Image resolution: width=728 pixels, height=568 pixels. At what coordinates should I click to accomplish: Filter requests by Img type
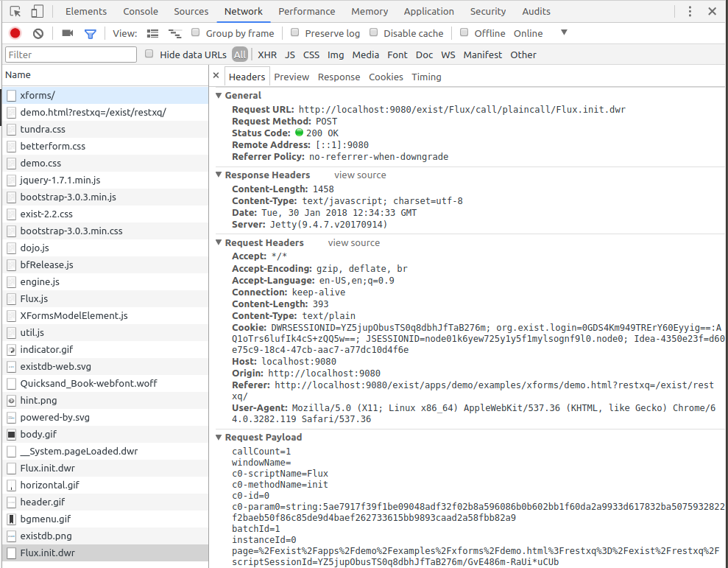point(336,55)
